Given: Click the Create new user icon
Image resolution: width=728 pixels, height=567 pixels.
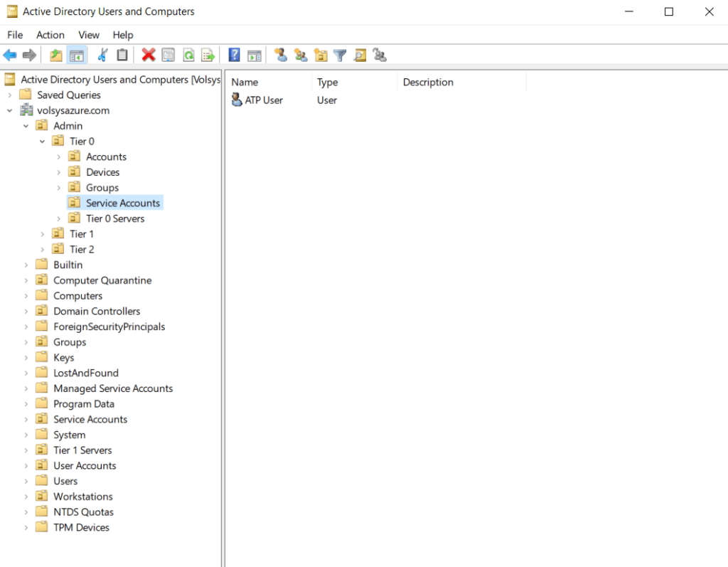Looking at the screenshot, I should tap(280, 55).
